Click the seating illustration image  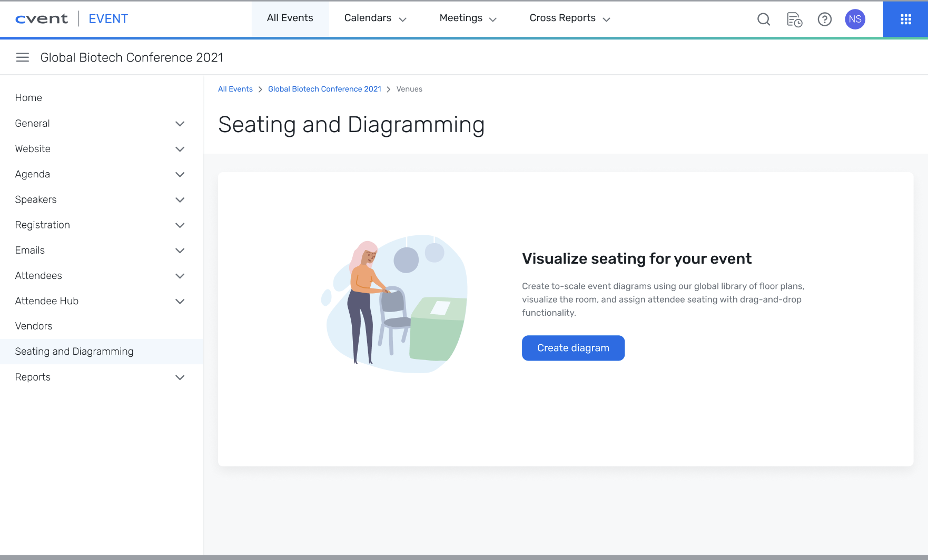click(x=394, y=304)
